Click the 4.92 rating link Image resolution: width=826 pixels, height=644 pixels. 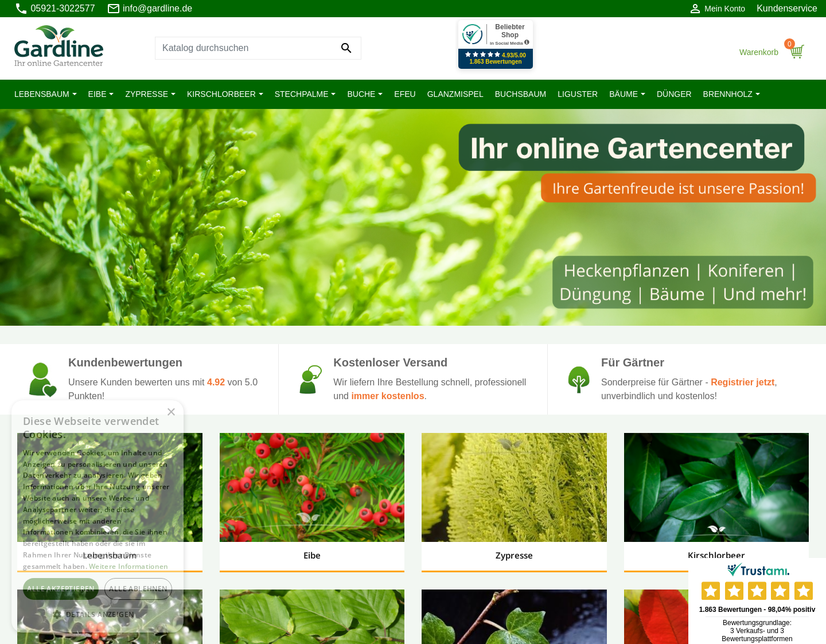216,382
